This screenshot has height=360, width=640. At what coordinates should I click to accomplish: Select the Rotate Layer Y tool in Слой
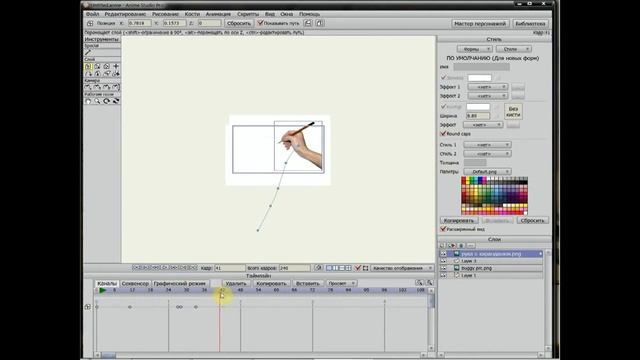coord(97,73)
